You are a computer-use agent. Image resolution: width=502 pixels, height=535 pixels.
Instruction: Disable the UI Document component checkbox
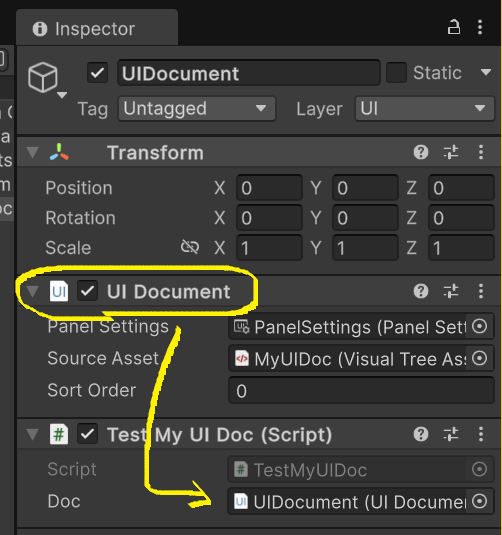(x=87, y=291)
